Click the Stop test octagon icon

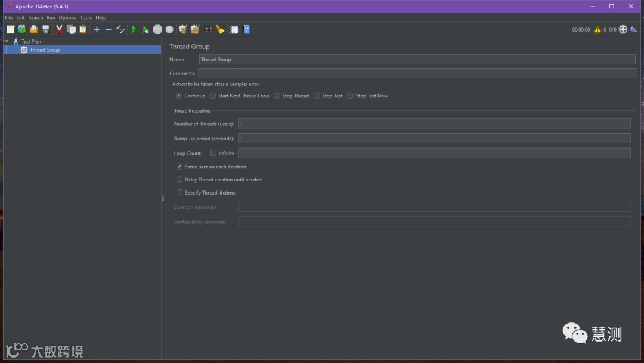click(157, 30)
